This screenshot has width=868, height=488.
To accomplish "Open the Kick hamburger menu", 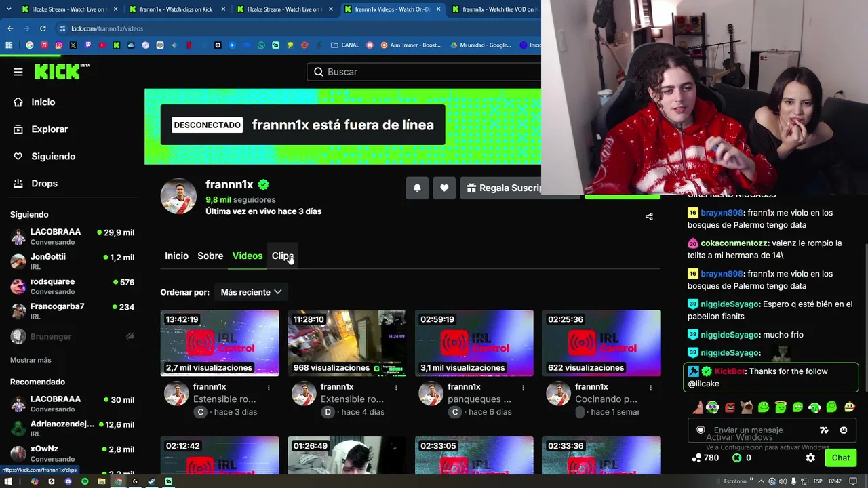I will tap(18, 72).
